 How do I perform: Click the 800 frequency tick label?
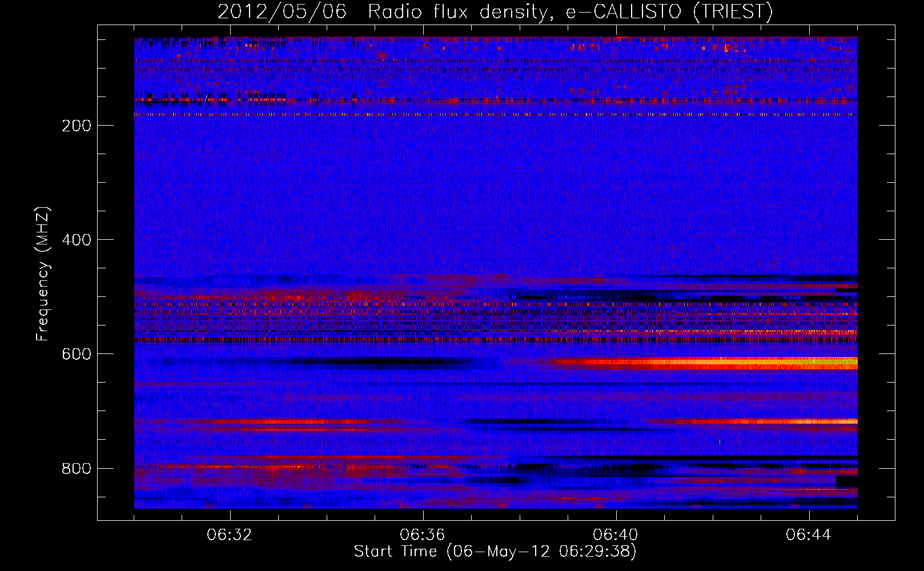(x=77, y=469)
